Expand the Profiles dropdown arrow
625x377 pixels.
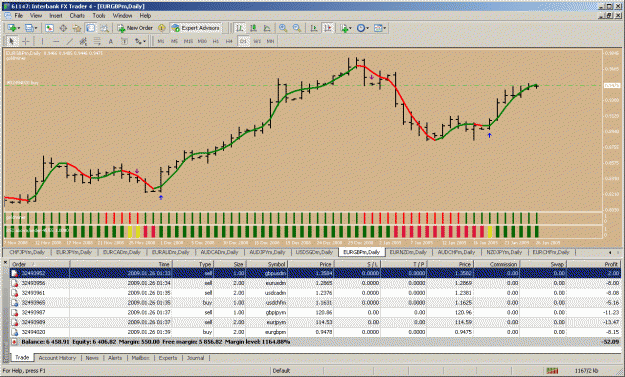[x=36, y=28]
